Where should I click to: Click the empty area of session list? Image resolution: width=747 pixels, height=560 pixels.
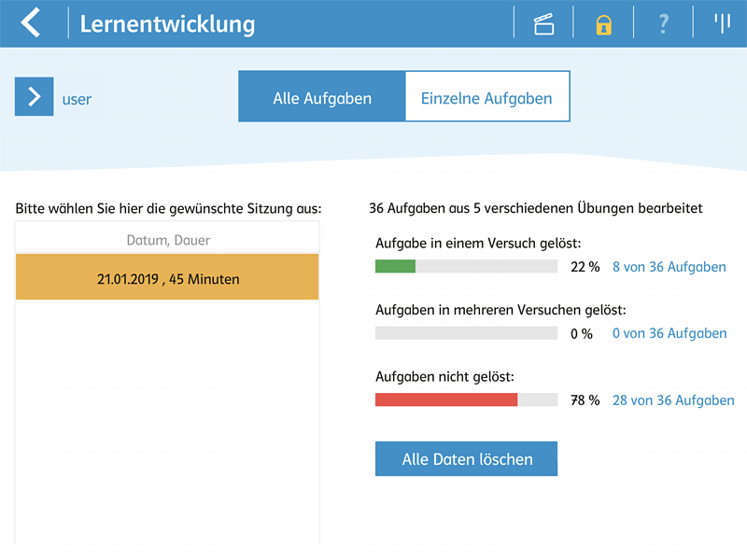click(167, 422)
